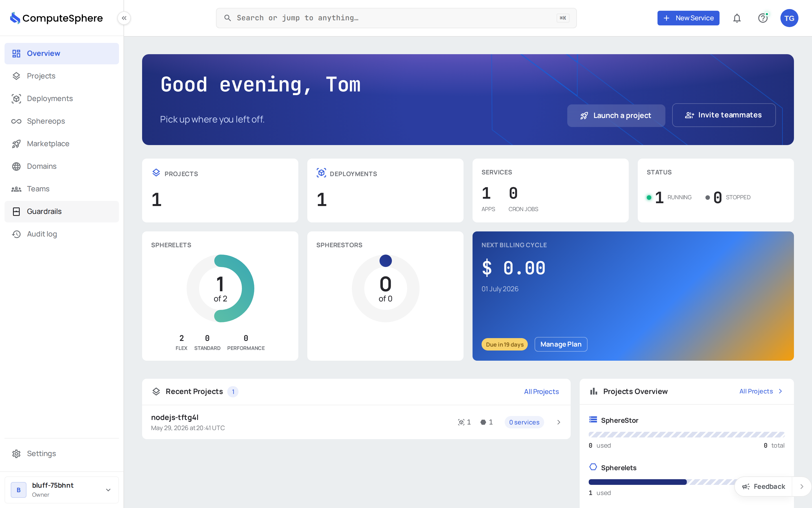Click the $ 0.00 billing amount

point(514,268)
